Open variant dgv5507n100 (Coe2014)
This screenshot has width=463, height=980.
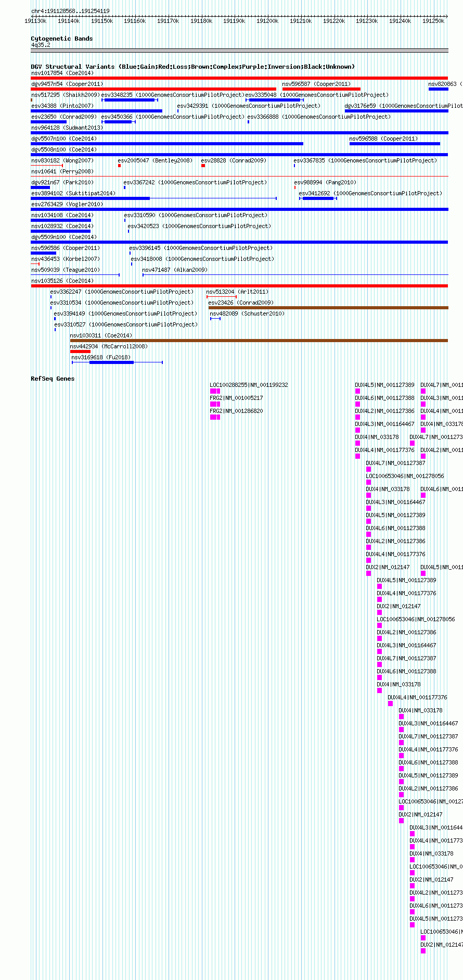pos(64,139)
